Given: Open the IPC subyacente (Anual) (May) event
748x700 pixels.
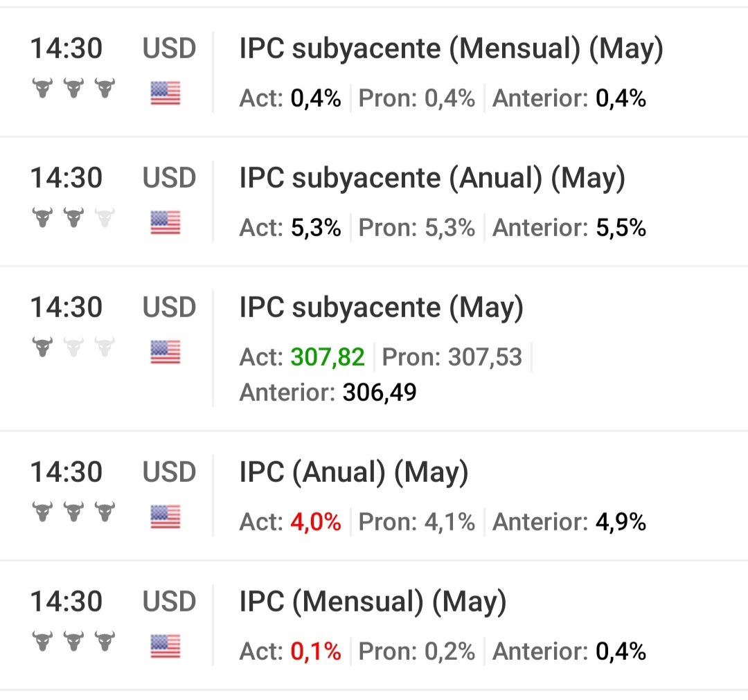Looking at the screenshot, I should click(x=431, y=179).
